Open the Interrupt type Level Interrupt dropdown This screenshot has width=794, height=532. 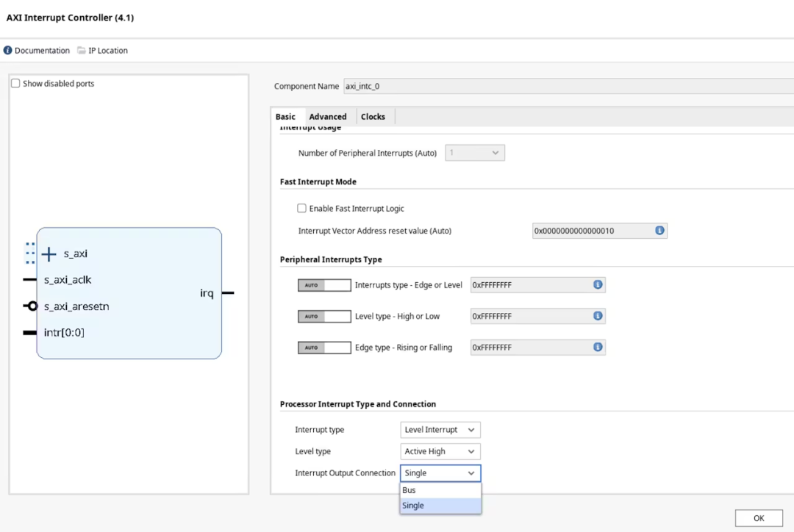[x=440, y=430]
